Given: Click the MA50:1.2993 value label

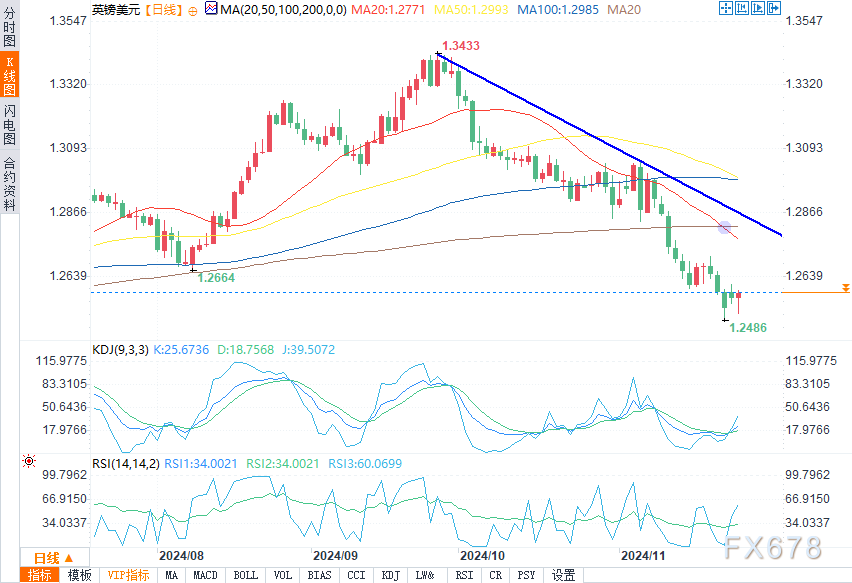Looking at the screenshot, I should pos(471,10).
